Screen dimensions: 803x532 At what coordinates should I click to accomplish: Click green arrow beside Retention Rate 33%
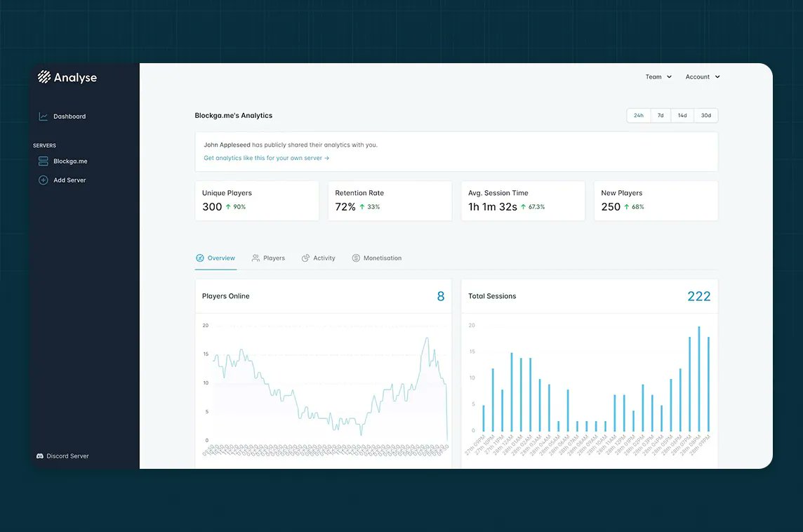coord(362,207)
